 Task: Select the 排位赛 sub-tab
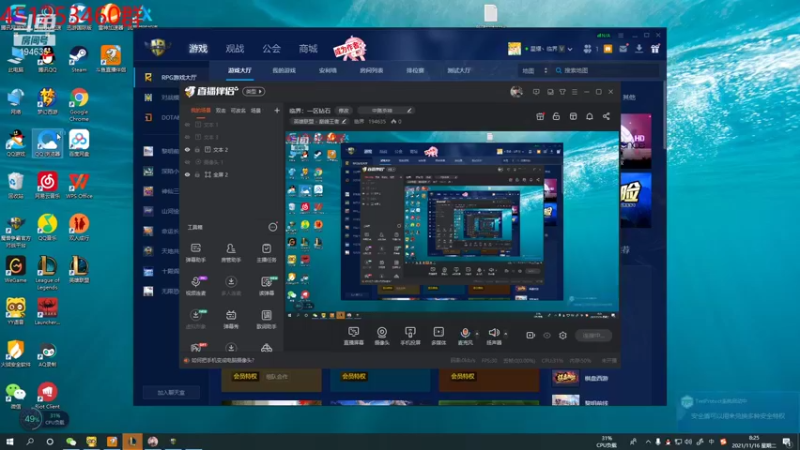click(415, 70)
